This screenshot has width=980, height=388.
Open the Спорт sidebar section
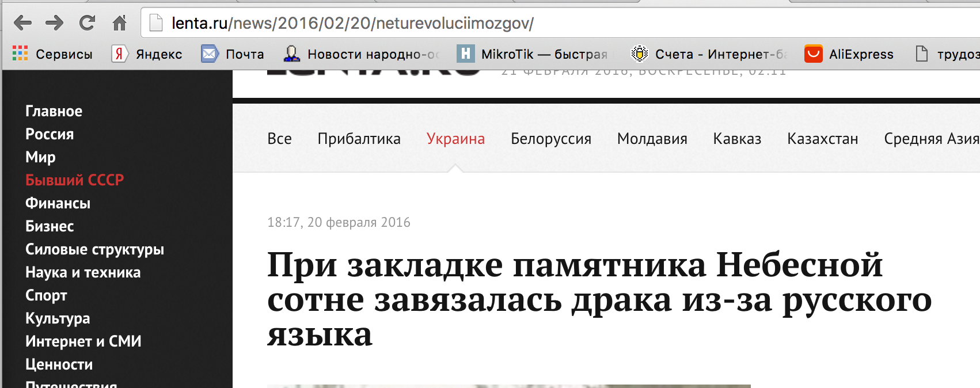coord(46,295)
